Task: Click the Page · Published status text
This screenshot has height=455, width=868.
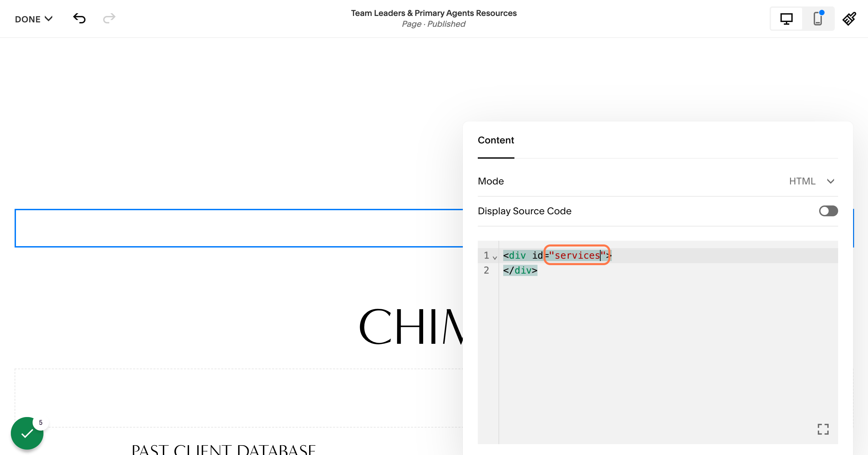Action: click(x=433, y=24)
